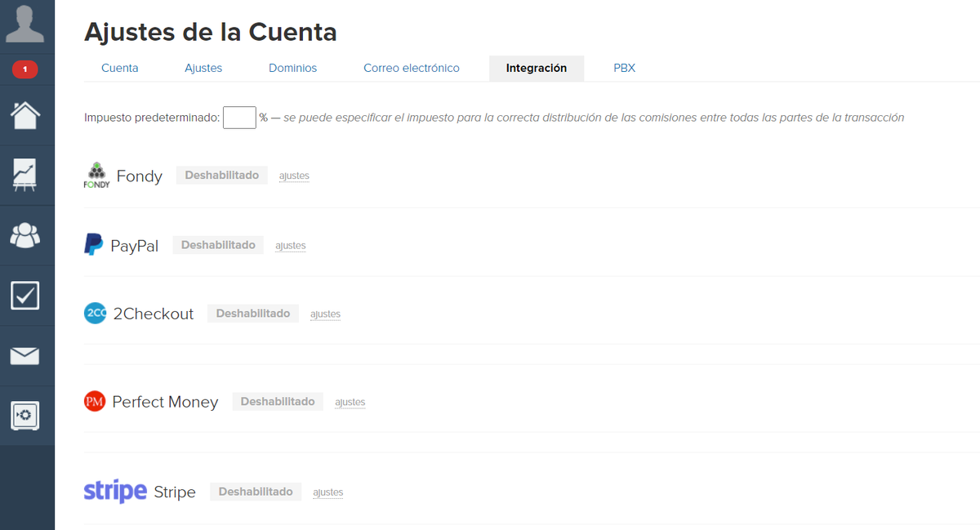Open the red notification badge

[x=24, y=70]
